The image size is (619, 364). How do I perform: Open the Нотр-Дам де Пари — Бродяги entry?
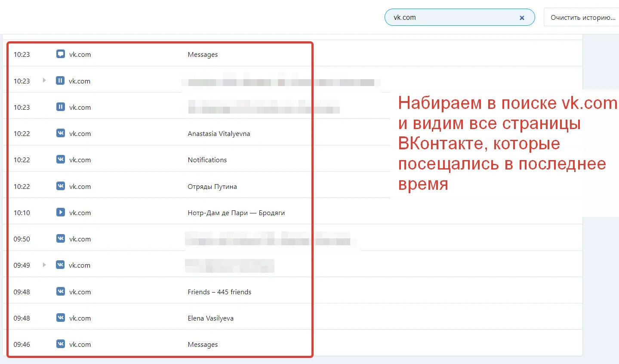tap(236, 213)
